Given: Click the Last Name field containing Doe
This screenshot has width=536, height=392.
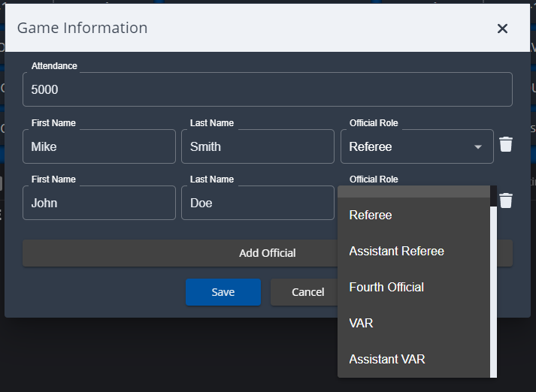Looking at the screenshot, I should [257, 204].
